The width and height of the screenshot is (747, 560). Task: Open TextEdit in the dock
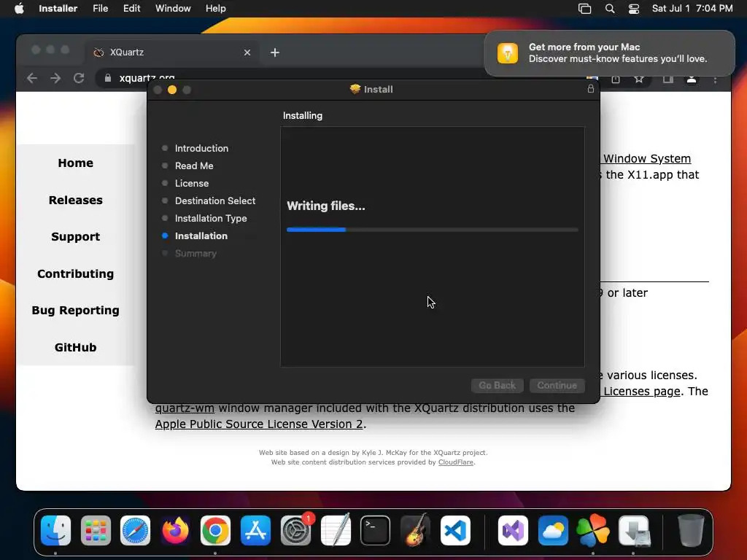(336, 531)
